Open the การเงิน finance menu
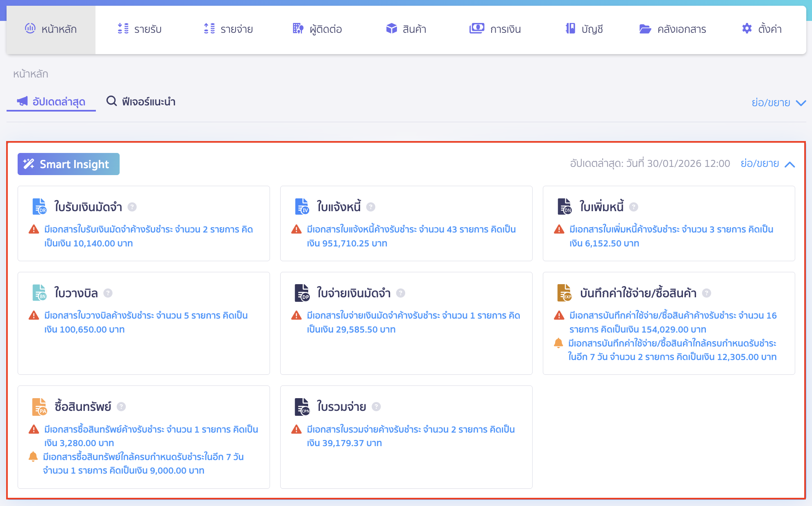The image size is (812, 506). pos(495,29)
